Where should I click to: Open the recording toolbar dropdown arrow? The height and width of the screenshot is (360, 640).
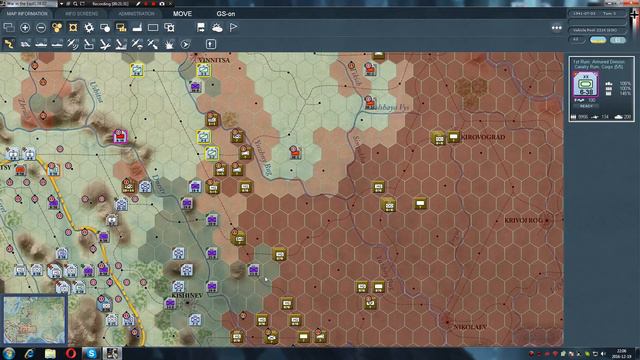click(61, 4)
